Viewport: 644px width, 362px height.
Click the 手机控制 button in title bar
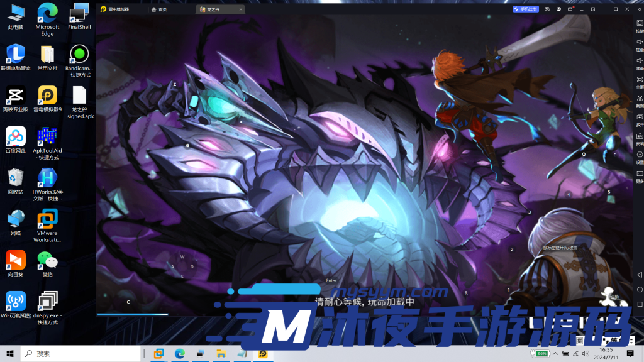(525, 9)
